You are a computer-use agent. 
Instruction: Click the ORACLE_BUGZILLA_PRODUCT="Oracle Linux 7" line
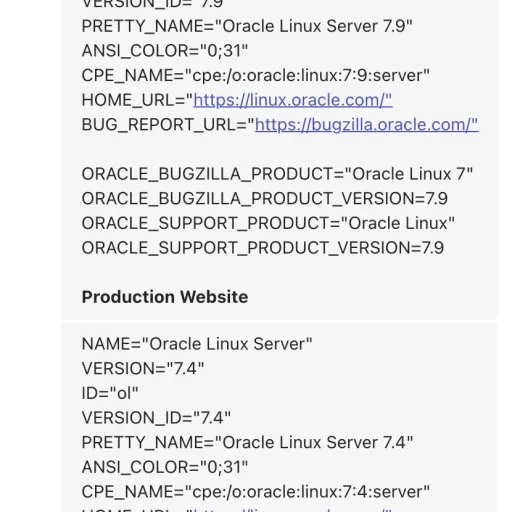(x=277, y=174)
